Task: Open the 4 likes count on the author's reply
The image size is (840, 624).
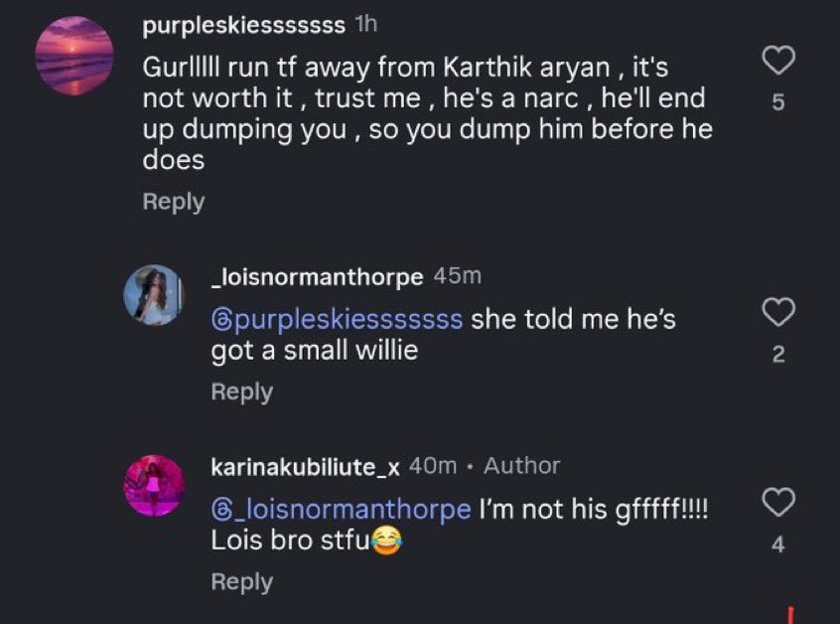Action: click(778, 545)
